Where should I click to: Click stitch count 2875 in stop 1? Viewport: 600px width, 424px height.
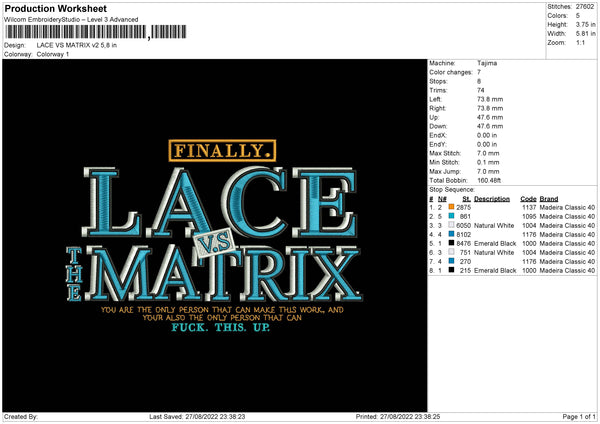point(463,207)
